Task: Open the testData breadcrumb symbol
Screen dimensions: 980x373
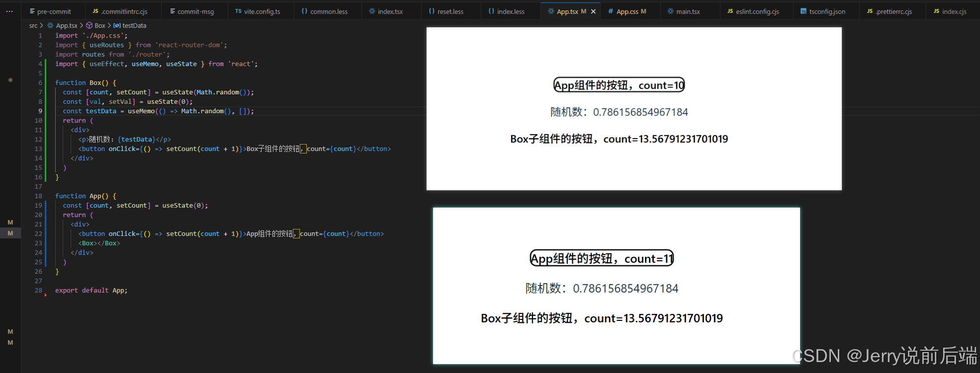Action: pos(134,26)
